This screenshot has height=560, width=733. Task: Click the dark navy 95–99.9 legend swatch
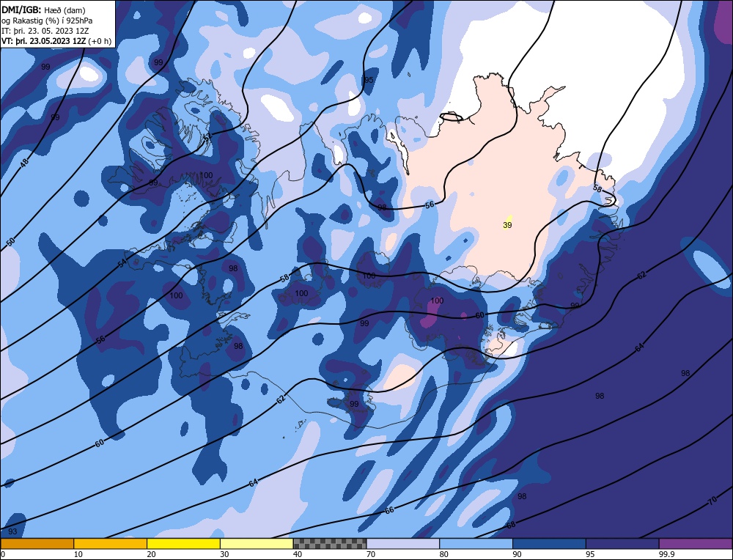pos(622,544)
